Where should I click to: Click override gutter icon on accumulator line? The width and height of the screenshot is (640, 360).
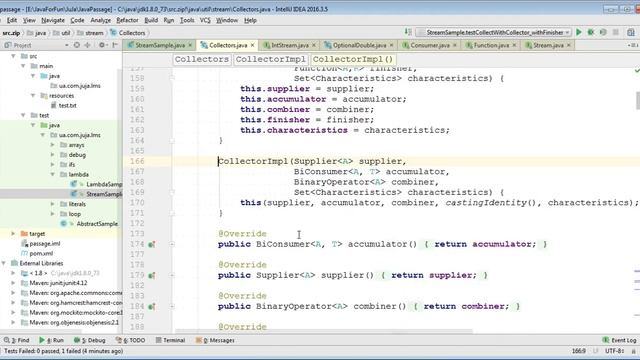(151, 244)
